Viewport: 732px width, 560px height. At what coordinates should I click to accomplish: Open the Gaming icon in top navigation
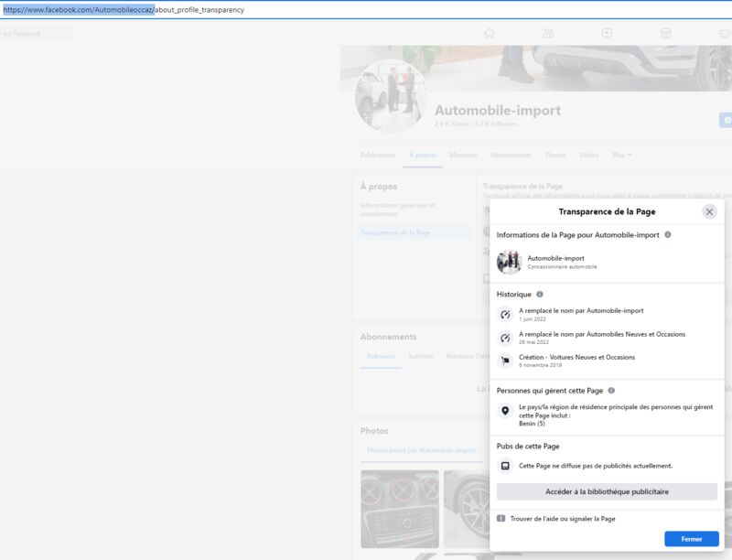pyautogui.click(x=724, y=33)
